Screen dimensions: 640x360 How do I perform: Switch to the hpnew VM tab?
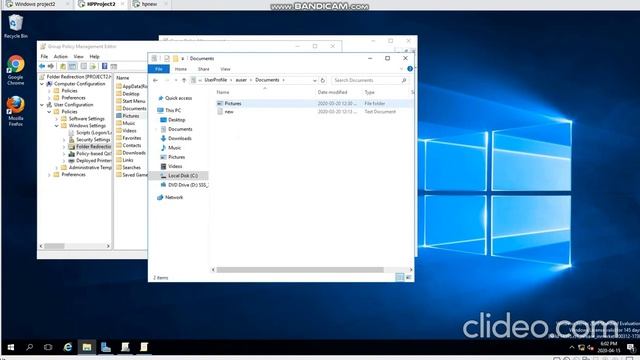click(x=149, y=4)
